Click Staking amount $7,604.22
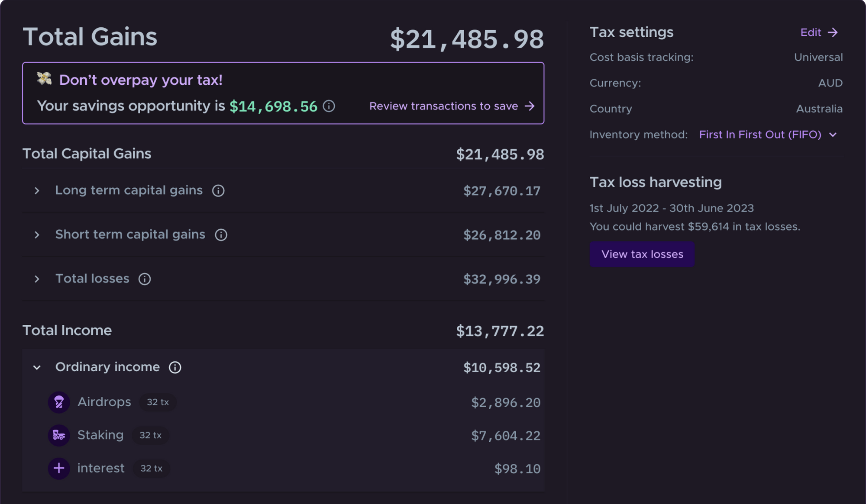The image size is (866, 504). 506,436
